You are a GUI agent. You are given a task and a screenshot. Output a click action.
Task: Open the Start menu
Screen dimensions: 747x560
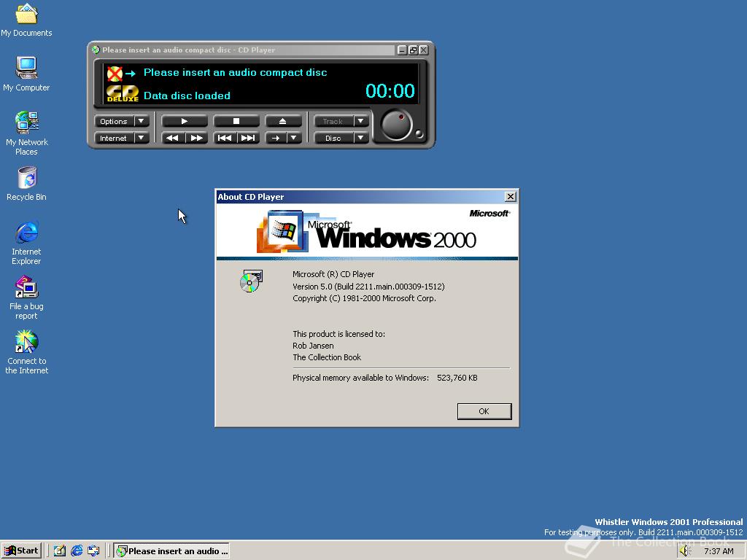click(21, 551)
